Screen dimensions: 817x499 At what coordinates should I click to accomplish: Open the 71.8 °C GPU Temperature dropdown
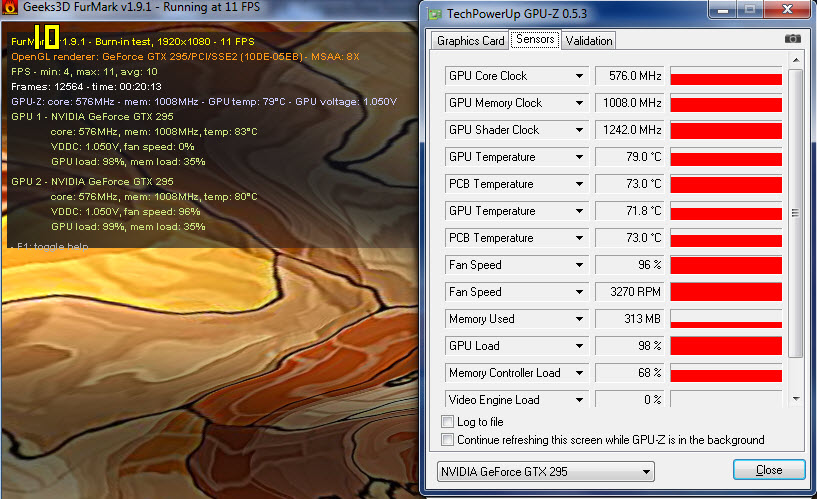[x=579, y=211]
